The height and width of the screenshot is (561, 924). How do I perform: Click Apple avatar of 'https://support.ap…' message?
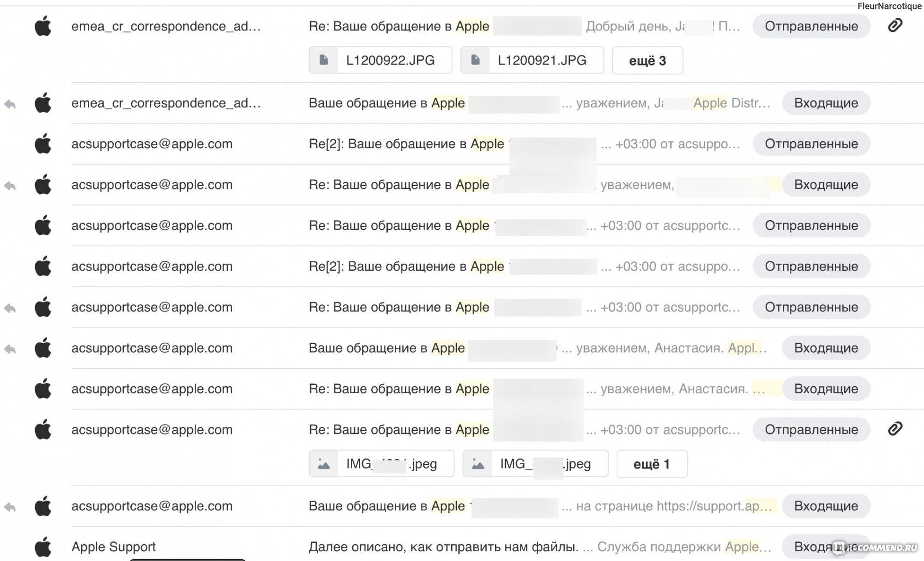pyautogui.click(x=43, y=505)
